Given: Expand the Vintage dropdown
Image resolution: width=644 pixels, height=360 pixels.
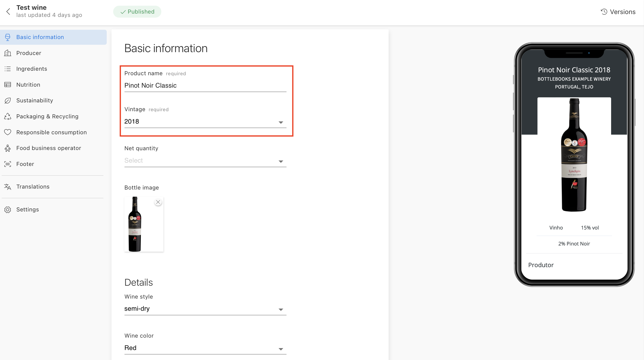Looking at the screenshot, I should (280, 122).
